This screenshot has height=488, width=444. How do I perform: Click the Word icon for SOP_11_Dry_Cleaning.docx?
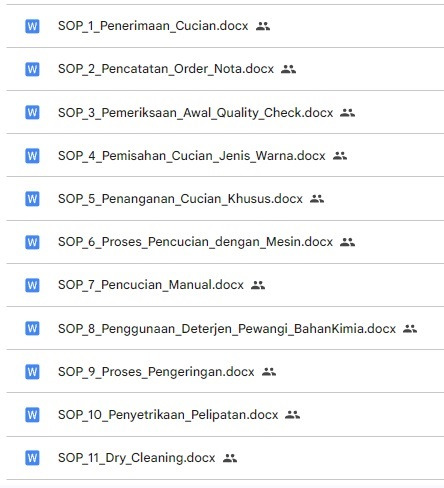pos(32,458)
